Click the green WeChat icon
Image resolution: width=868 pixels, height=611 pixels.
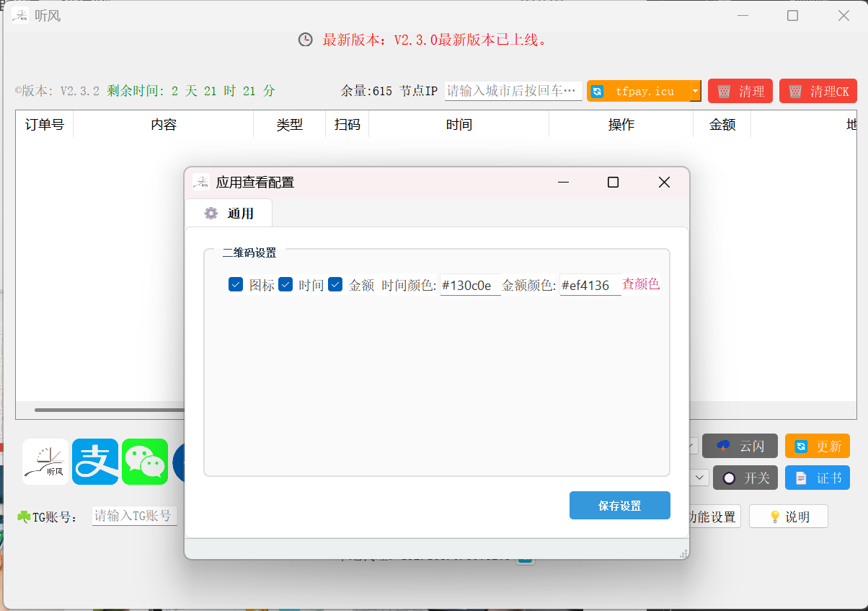145,462
